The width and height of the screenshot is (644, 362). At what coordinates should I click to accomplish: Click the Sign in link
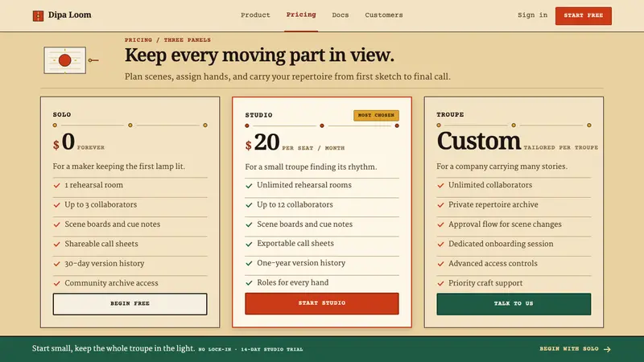532,15
